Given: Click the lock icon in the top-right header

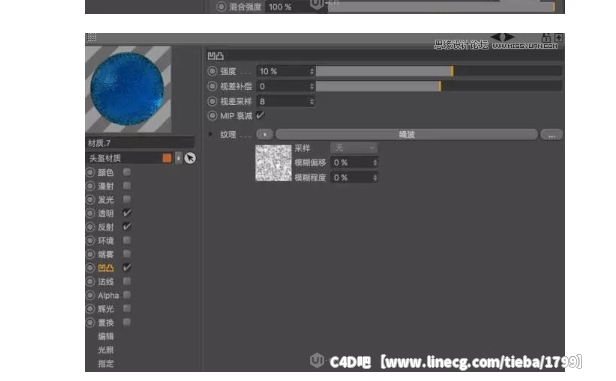Looking at the screenshot, I should [546, 38].
